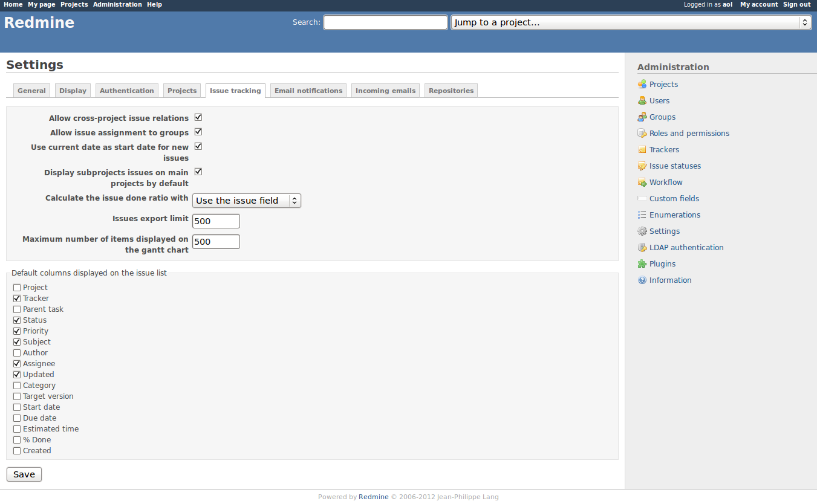This screenshot has width=817, height=504.
Task: Switch to the Incoming emails tab
Action: click(385, 91)
